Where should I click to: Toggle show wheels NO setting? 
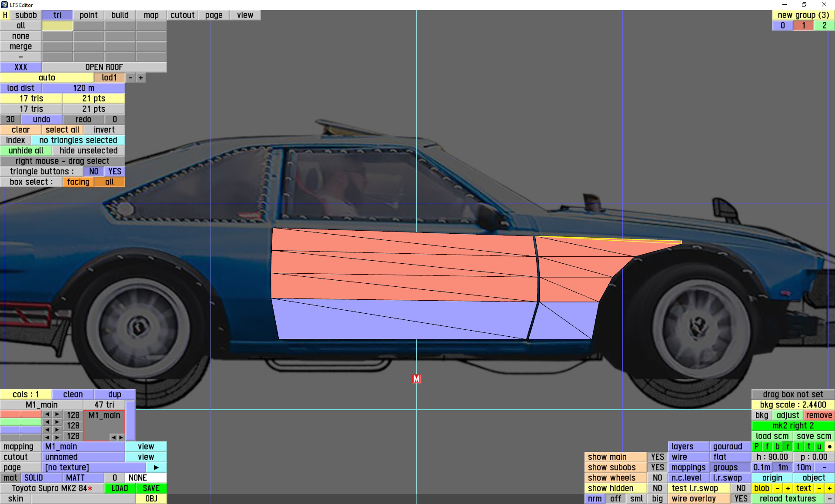point(657,478)
